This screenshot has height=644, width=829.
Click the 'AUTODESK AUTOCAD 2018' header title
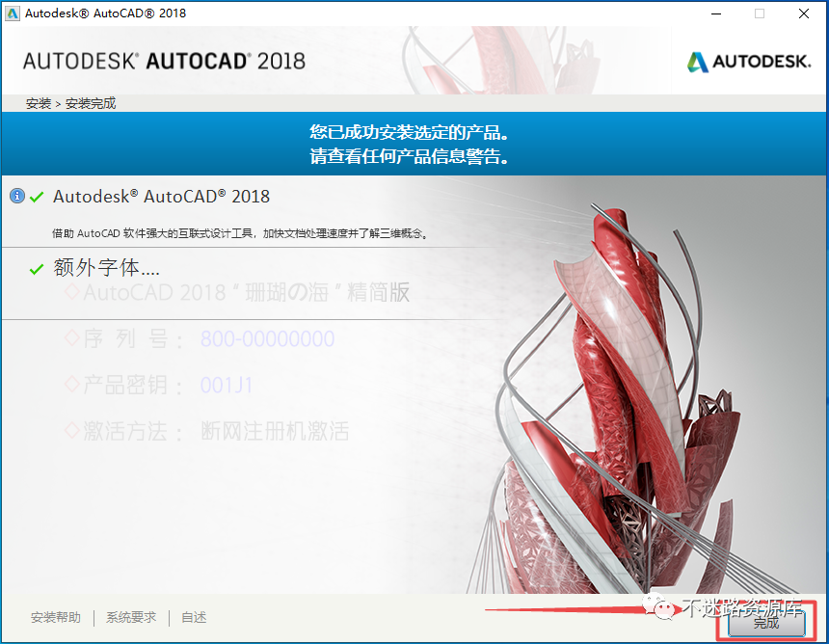pos(164,62)
